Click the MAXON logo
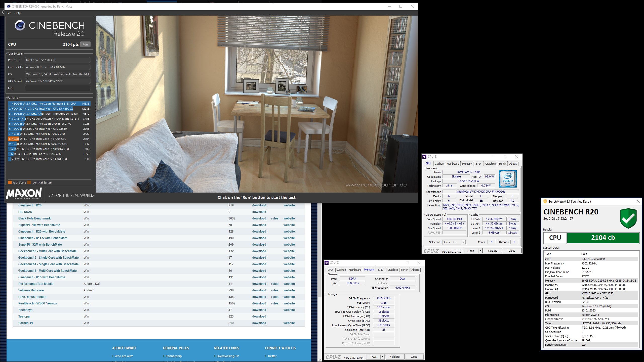 coord(24,194)
